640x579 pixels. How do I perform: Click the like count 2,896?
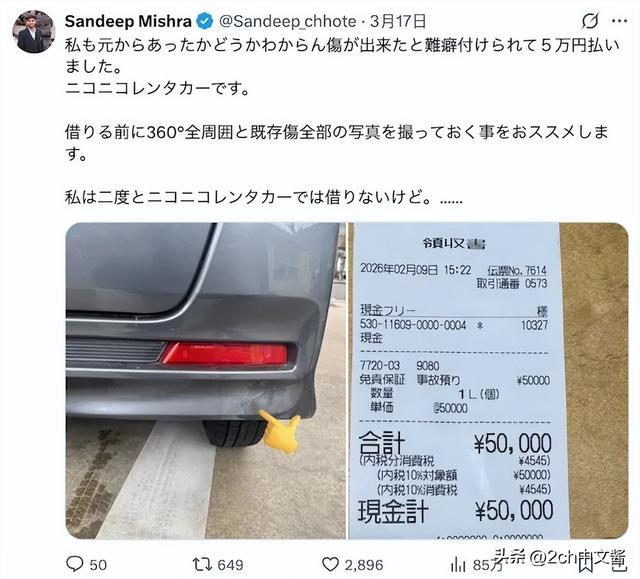pyautogui.click(x=364, y=565)
